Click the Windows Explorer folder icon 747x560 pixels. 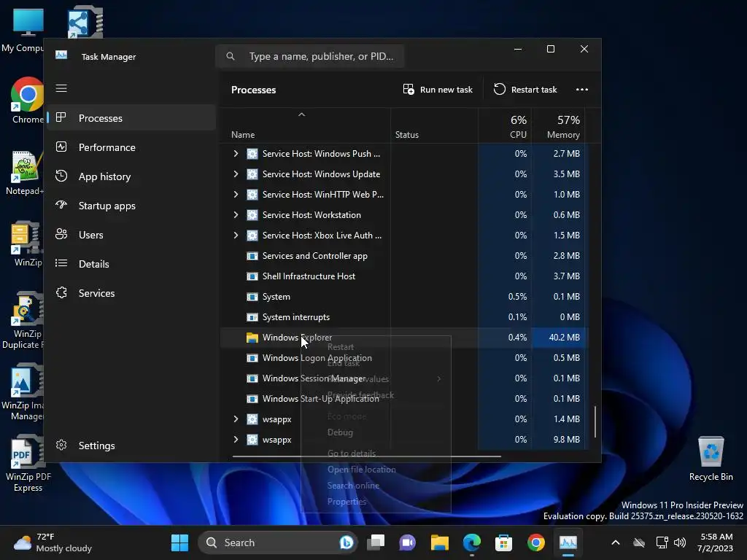click(252, 338)
